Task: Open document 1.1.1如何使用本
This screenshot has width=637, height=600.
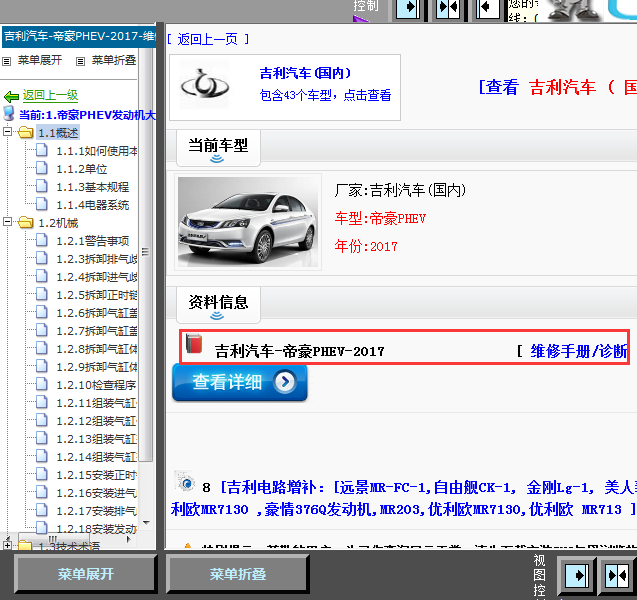Action: (97, 151)
